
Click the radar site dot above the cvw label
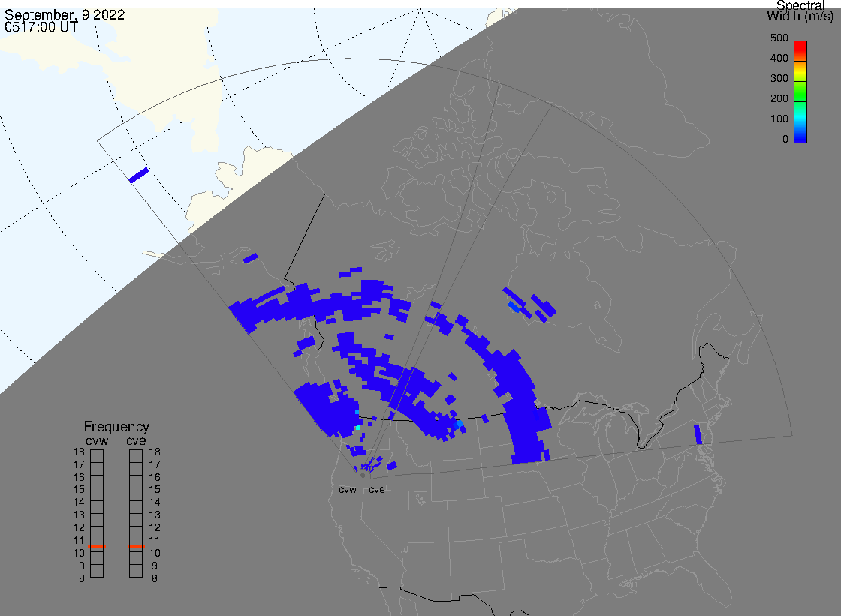[x=363, y=475]
